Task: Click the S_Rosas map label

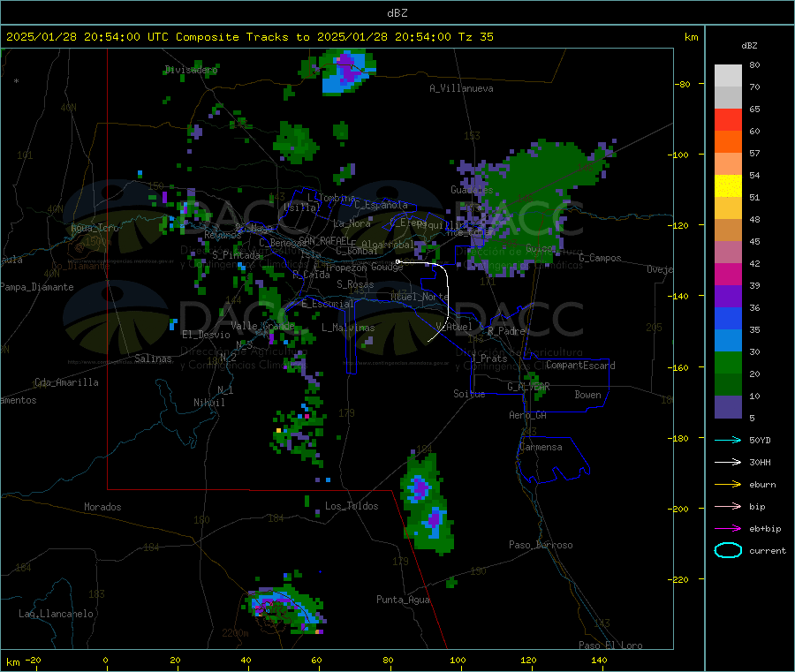Action: pyautogui.click(x=355, y=285)
